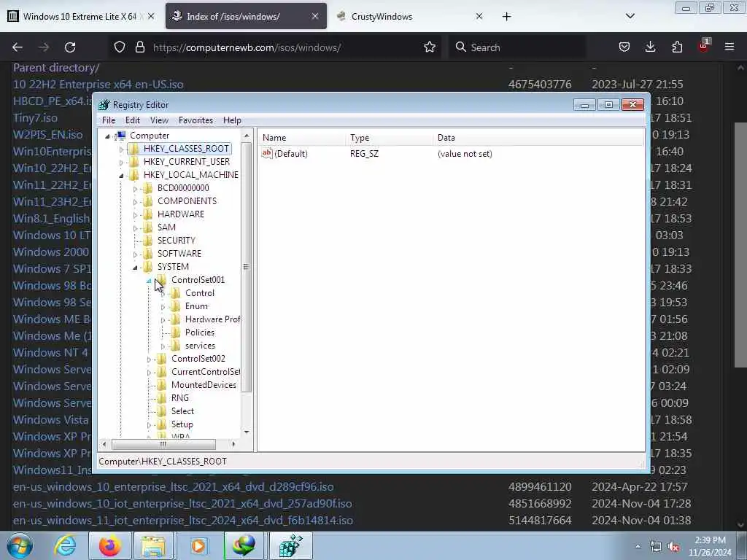Select the ControlSet001 key
Image resolution: width=747 pixels, height=560 pixels.
click(198, 279)
